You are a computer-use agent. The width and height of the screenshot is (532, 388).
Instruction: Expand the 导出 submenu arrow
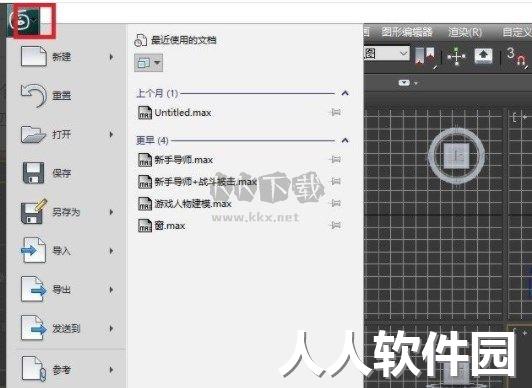(111, 290)
